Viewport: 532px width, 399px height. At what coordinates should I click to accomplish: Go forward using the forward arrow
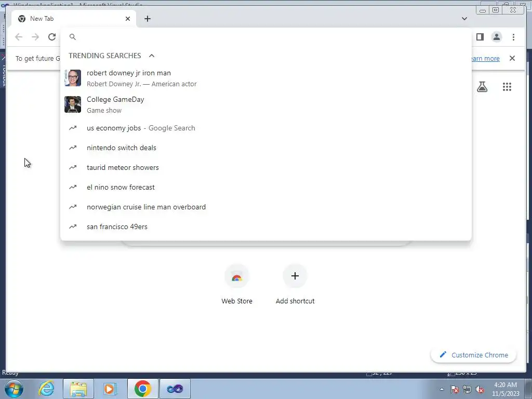[x=35, y=37]
